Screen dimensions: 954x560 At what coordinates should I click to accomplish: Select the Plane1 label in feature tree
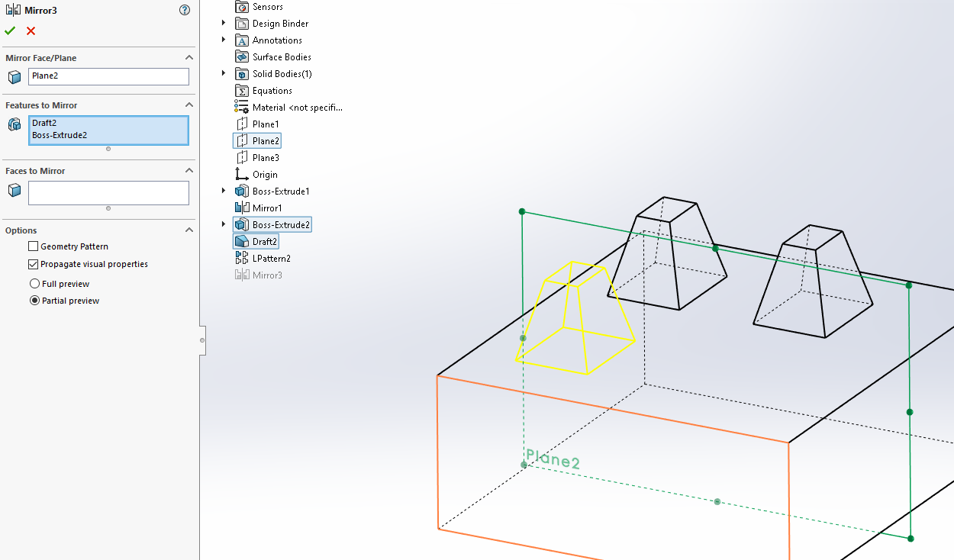click(x=266, y=124)
